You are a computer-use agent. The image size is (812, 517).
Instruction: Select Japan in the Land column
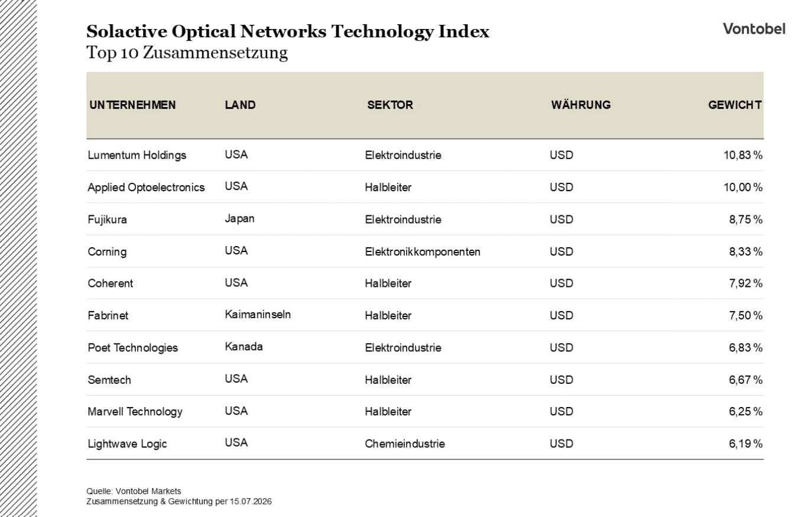[x=239, y=218]
